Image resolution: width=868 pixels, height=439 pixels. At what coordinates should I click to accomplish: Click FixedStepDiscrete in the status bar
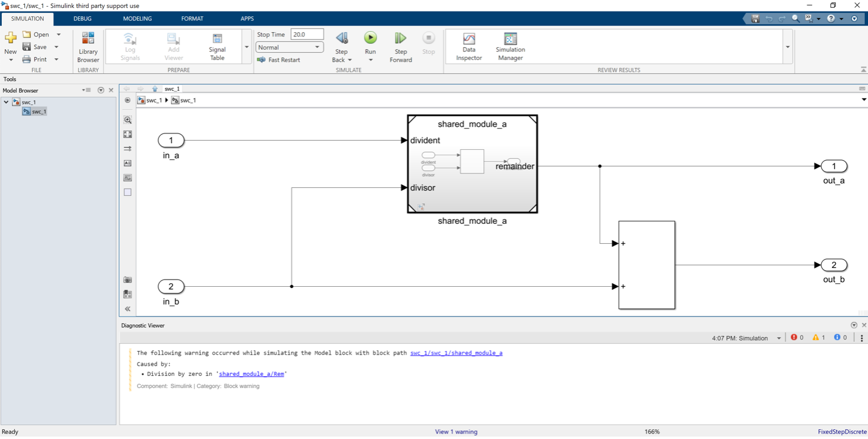(842, 432)
